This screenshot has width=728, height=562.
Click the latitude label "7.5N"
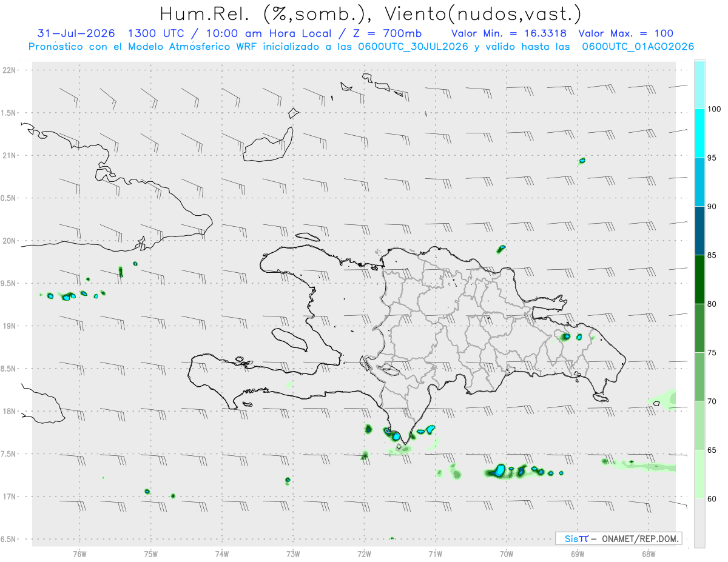(9, 454)
